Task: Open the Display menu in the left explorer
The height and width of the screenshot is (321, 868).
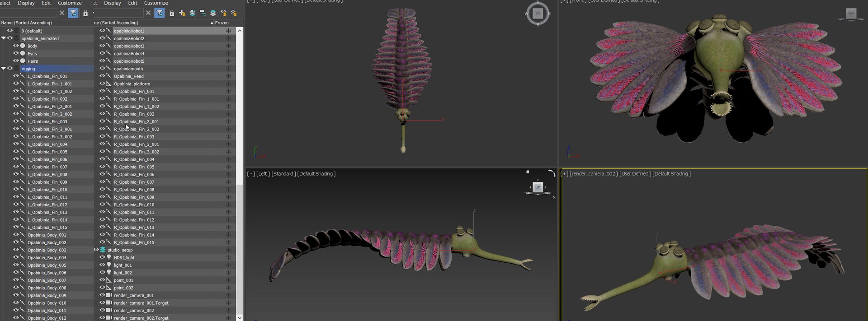Action: click(26, 3)
